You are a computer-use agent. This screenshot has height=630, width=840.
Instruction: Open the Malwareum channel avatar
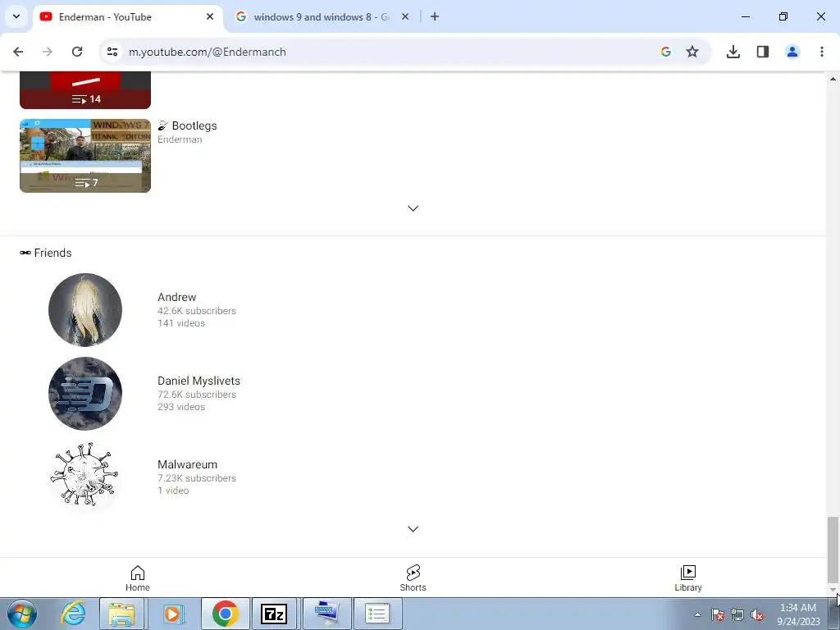(x=85, y=475)
